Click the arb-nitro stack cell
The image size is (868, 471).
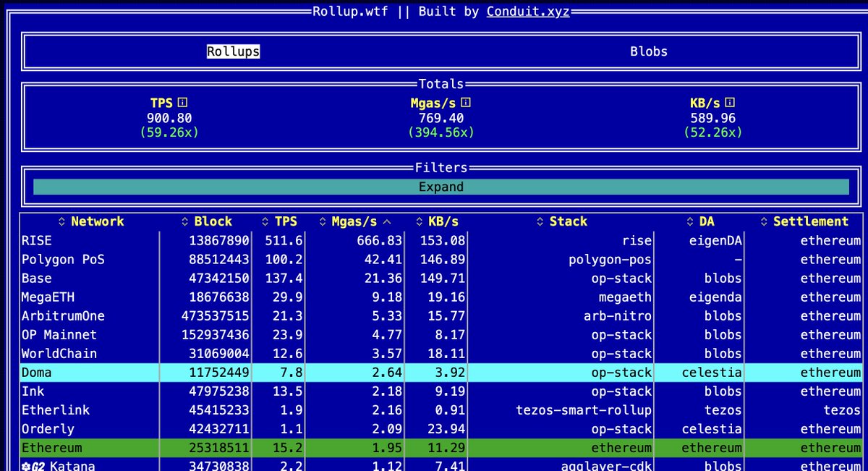point(618,316)
